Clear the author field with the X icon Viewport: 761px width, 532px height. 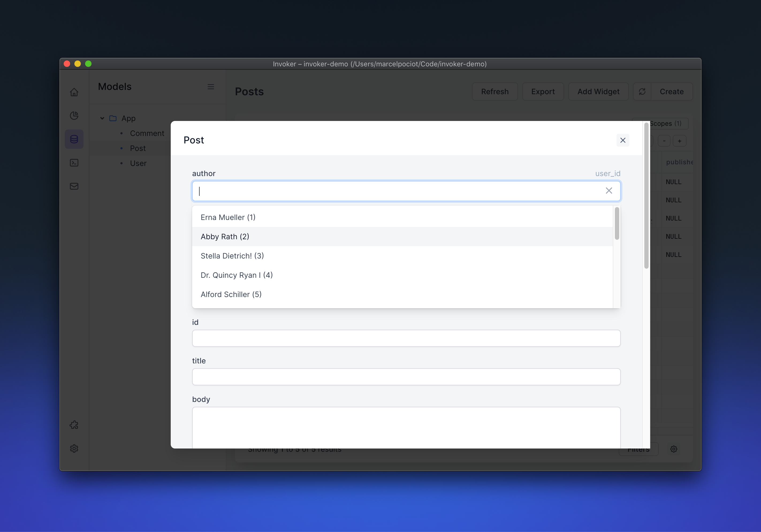click(609, 191)
